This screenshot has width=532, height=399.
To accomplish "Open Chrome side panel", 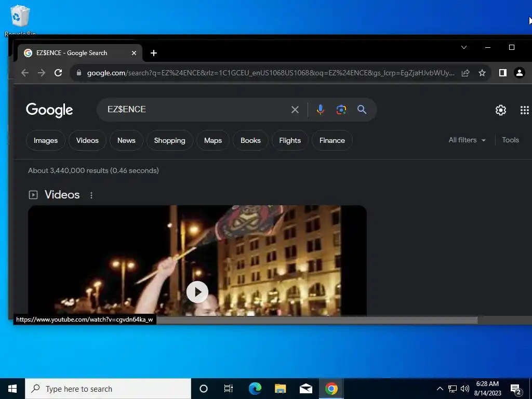I will pyautogui.click(x=503, y=73).
